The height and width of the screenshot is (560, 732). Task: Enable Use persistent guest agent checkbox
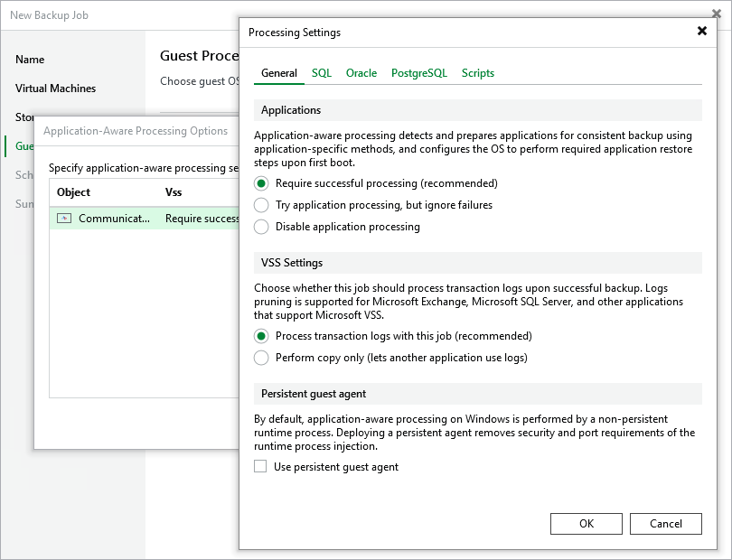tap(260, 466)
